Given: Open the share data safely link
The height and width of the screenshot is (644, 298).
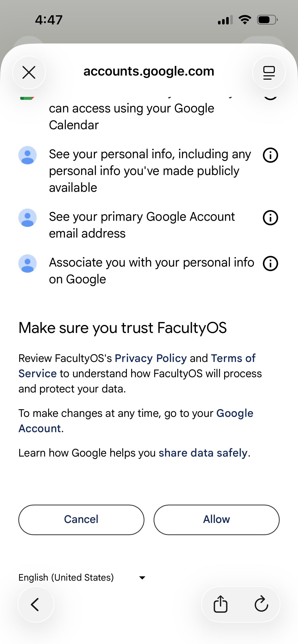Looking at the screenshot, I should (203, 453).
